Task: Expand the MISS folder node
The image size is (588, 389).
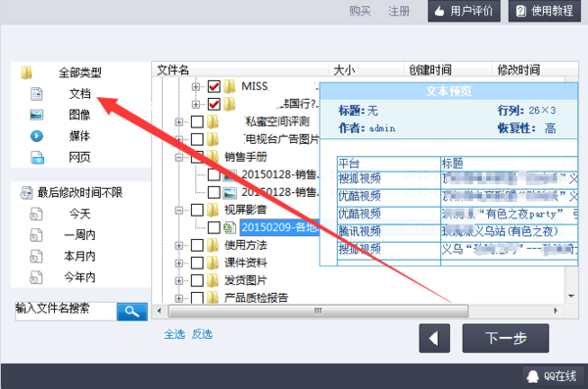Action: [x=195, y=86]
